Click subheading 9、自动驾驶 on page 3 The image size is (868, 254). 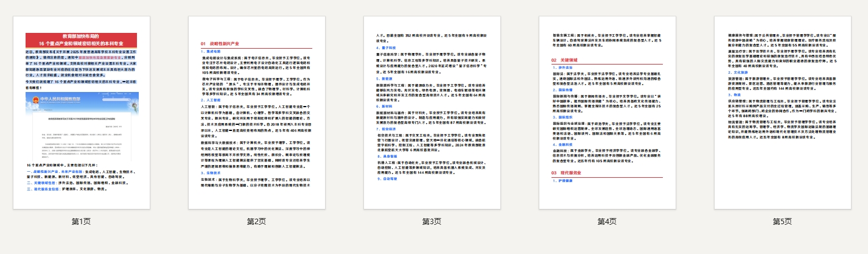coord(387,180)
